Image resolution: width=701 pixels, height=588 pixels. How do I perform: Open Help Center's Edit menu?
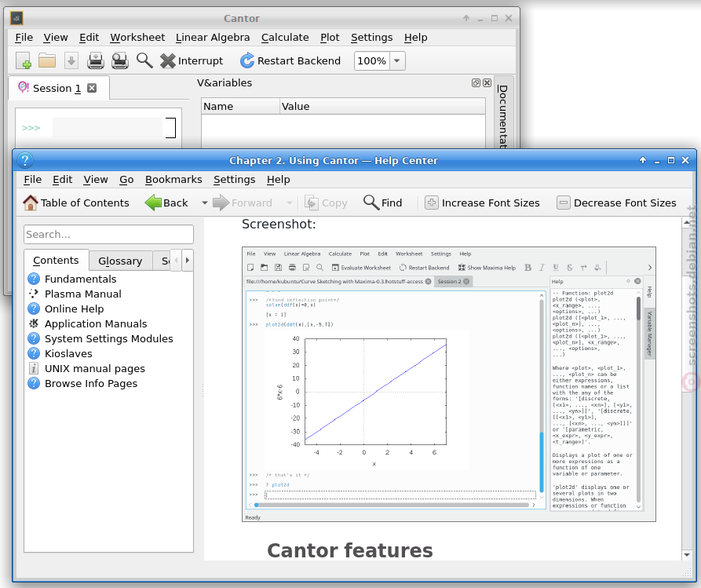62,180
